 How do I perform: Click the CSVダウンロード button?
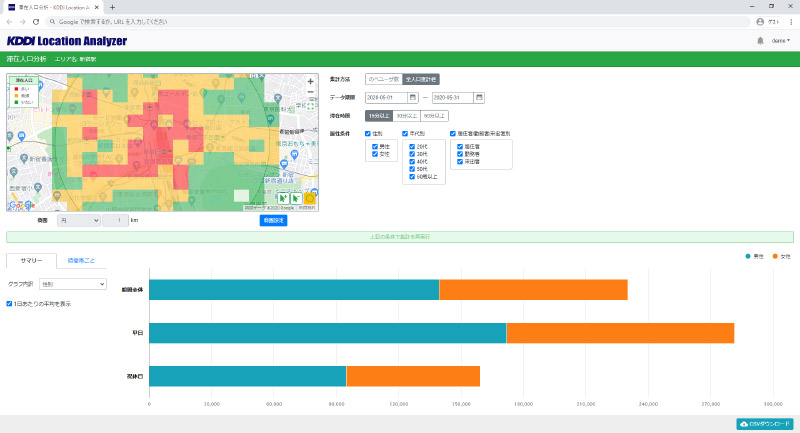pyautogui.click(x=764, y=424)
